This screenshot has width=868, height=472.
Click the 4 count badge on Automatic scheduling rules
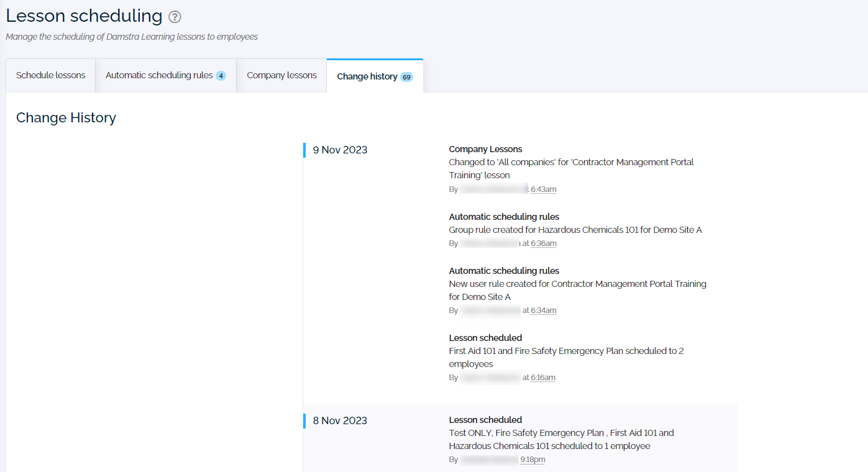tap(221, 76)
